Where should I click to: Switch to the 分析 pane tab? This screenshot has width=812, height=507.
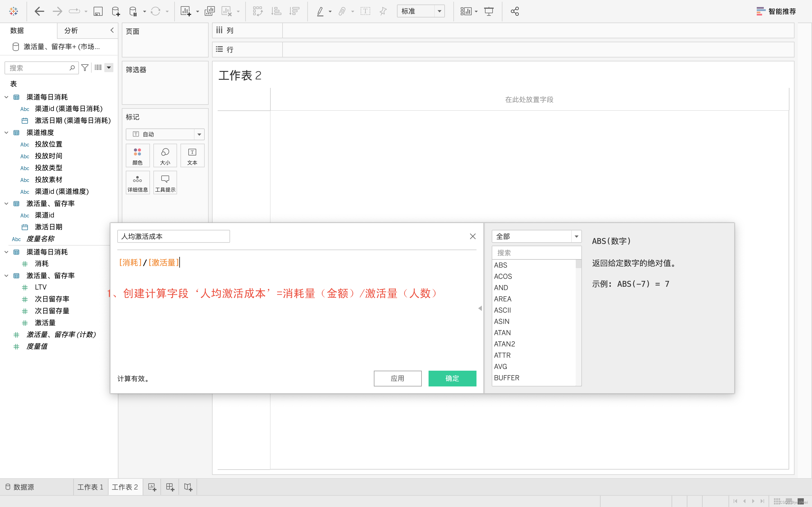tap(71, 30)
